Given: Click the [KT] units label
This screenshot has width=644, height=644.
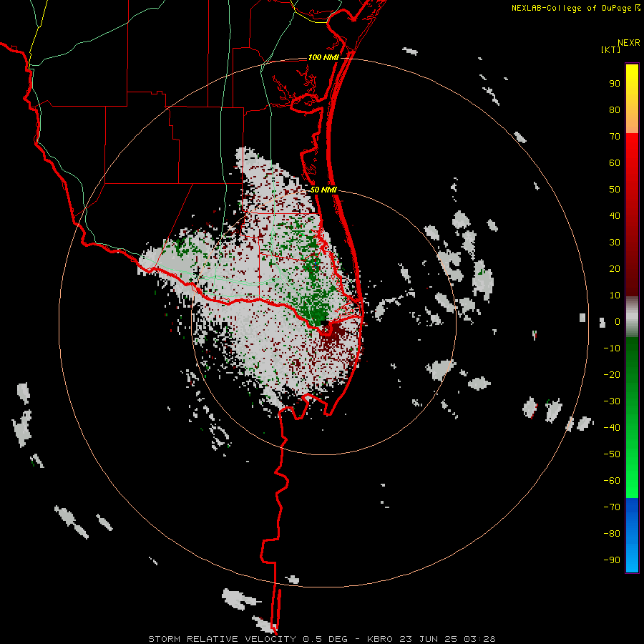Looking at the screenshot, I should click(611, 49).
